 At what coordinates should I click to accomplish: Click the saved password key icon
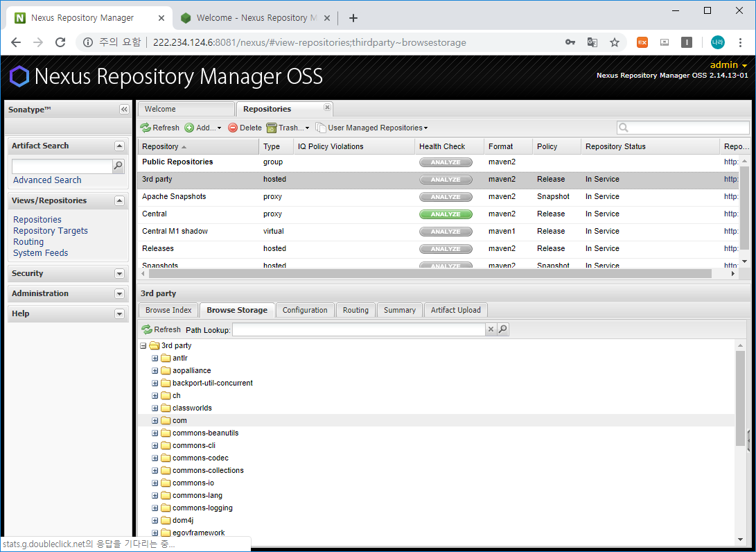pos(570,42)
